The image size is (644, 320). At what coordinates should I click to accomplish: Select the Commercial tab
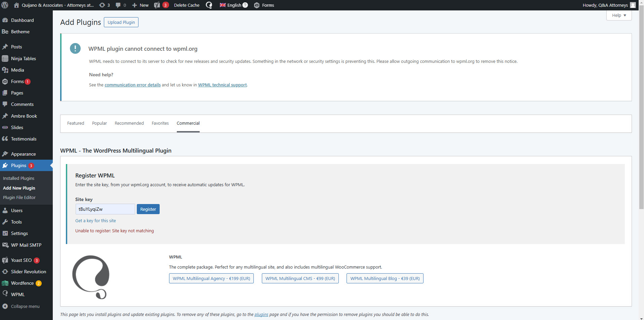pyautogui.click(x=188, y=123)
